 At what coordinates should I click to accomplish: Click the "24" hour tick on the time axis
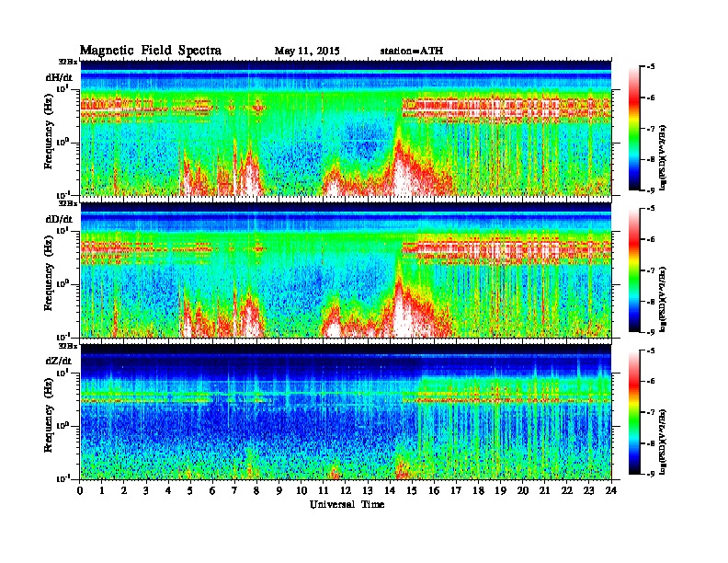611,491
